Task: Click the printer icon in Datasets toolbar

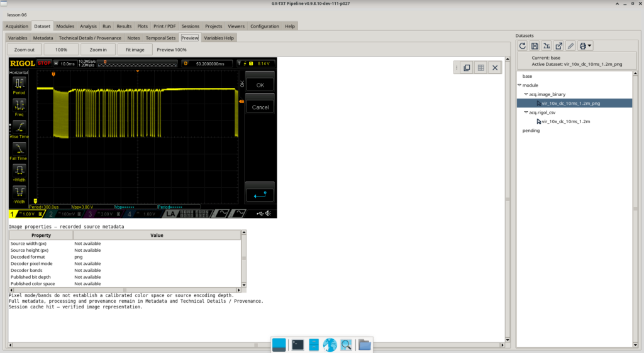Action: coord(582,46)
